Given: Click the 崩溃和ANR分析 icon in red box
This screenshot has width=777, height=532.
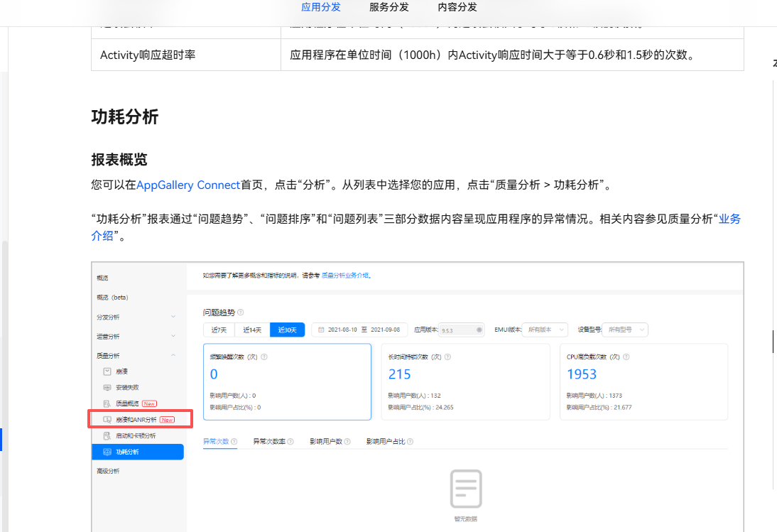Looking at the screenshot, I should 107,420.
